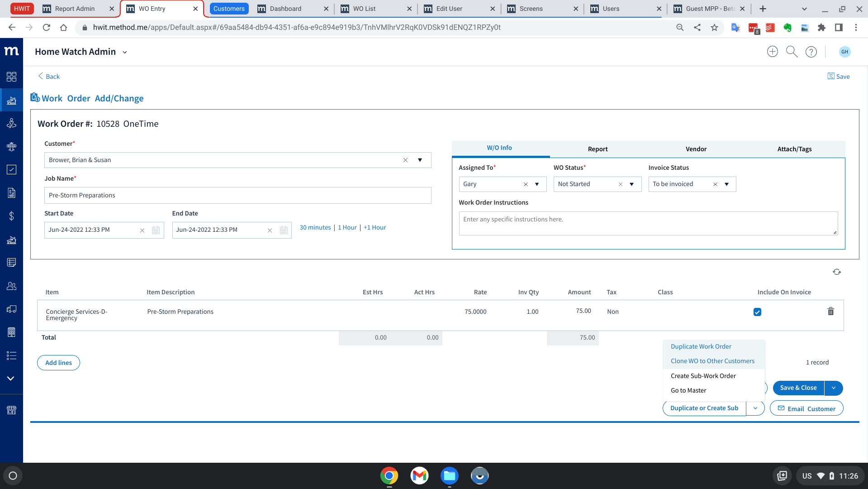Screen dimensions: 868x489
Task: Bookmark this page with star icon
Action: [714, 28]
